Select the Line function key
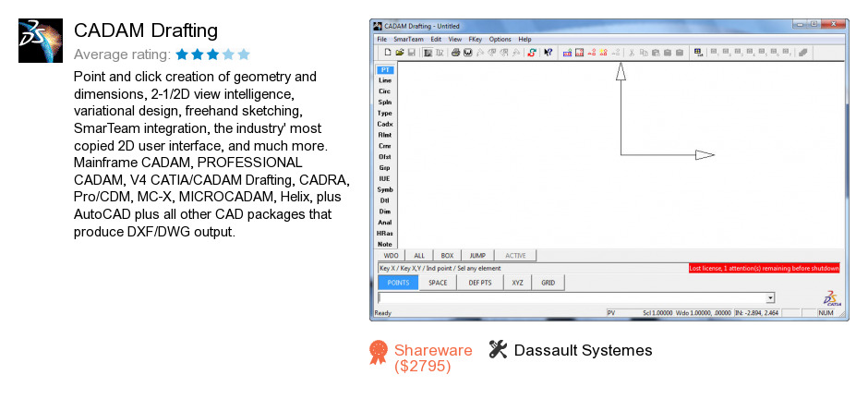This screenshot has height=399, width=868. tap(385, 80)
